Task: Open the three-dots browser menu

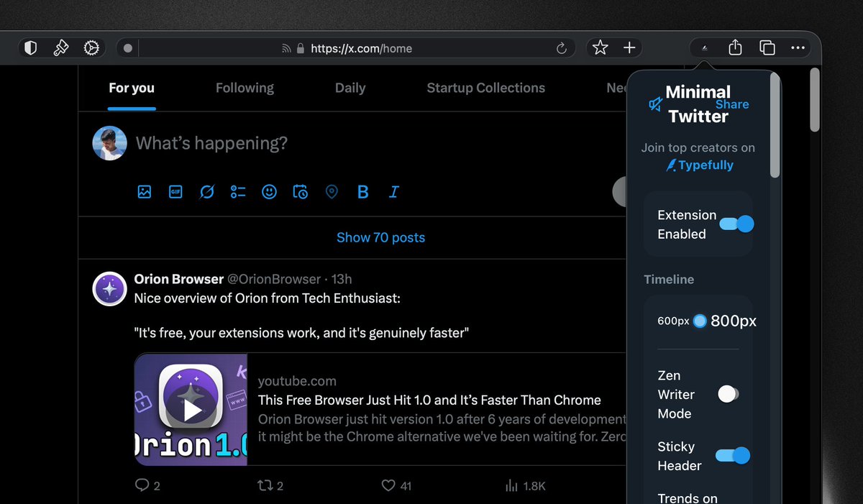Action: coord(798,48)
